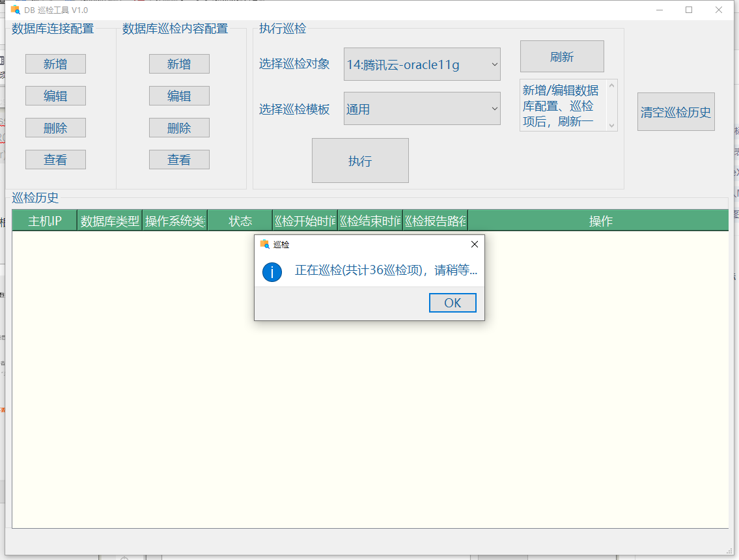739x560 pixels.
Task: Click 新增 under 数据库巡检内容配置
Action: (x=179, y=64)
